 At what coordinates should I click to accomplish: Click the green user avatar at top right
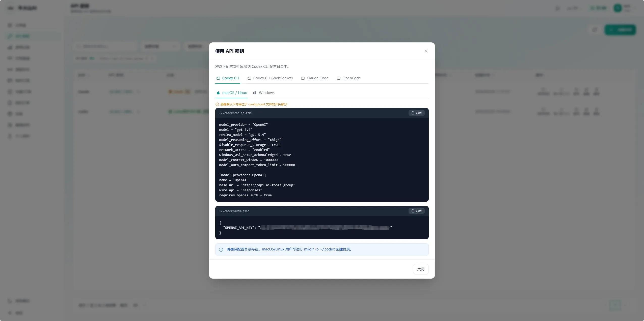pyautogui.click(x=618, y=8)
